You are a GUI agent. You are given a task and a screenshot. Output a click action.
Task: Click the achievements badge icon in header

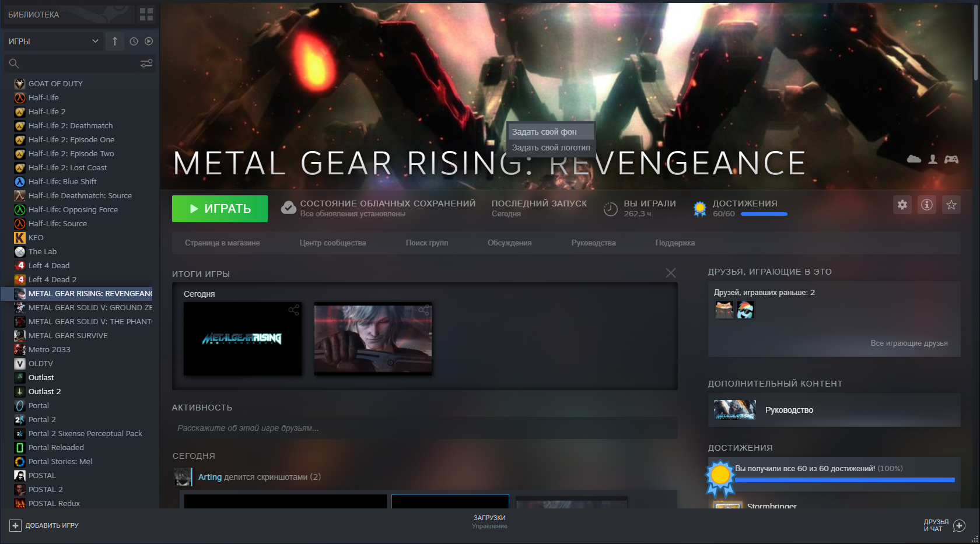coord(700,209)
